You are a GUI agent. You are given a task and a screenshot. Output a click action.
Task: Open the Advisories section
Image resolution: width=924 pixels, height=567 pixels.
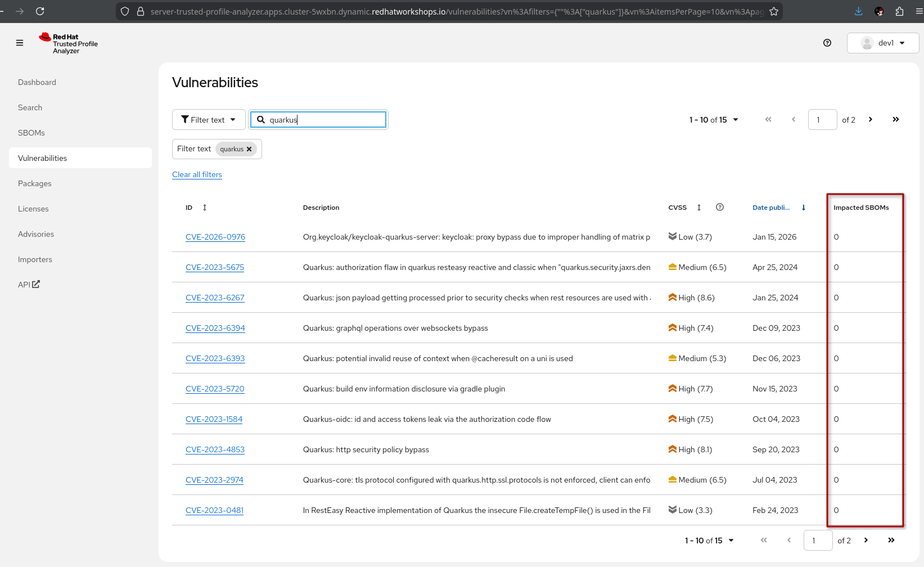35,234
